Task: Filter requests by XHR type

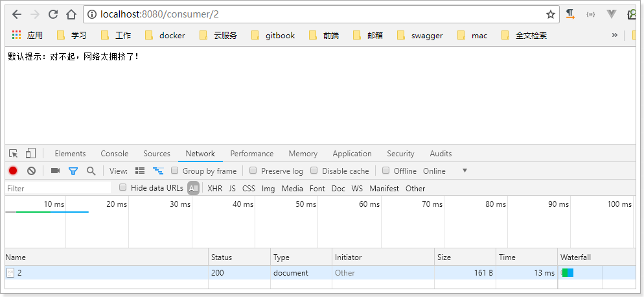Action: (x=214, y=189)
